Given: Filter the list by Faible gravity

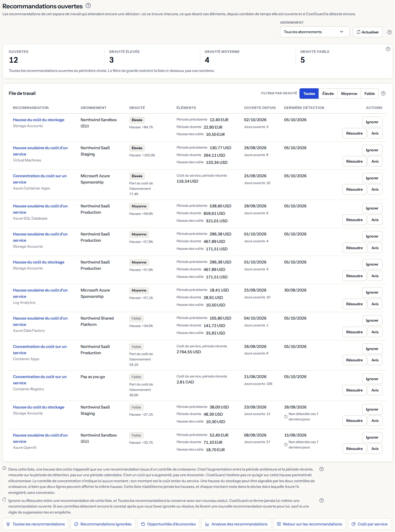Looking at the screenshot, I should 369,94.
